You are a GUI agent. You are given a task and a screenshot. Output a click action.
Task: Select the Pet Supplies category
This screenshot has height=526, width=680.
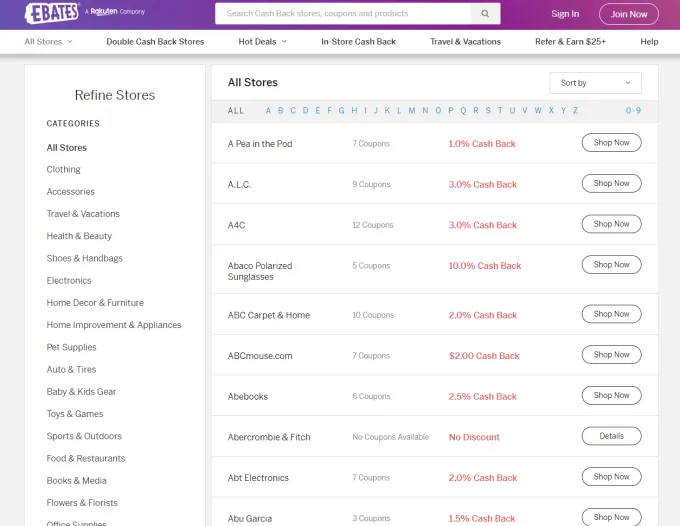click(x=71, y=347)
